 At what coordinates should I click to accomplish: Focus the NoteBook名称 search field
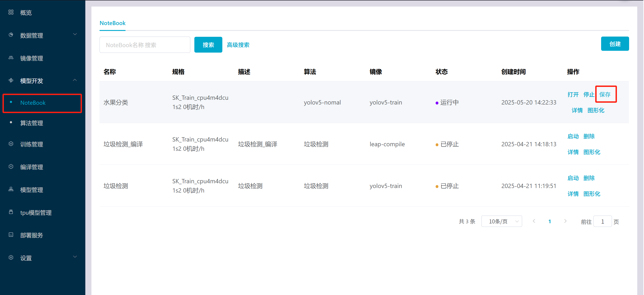pos(145,45)
